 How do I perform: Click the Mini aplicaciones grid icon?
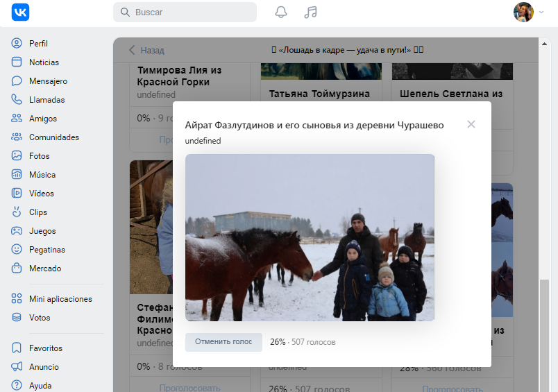[x=17, y=298]
